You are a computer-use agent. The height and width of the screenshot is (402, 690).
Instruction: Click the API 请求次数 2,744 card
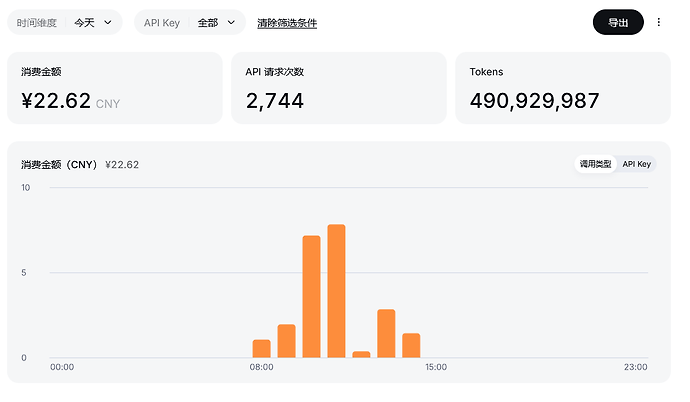339,88
